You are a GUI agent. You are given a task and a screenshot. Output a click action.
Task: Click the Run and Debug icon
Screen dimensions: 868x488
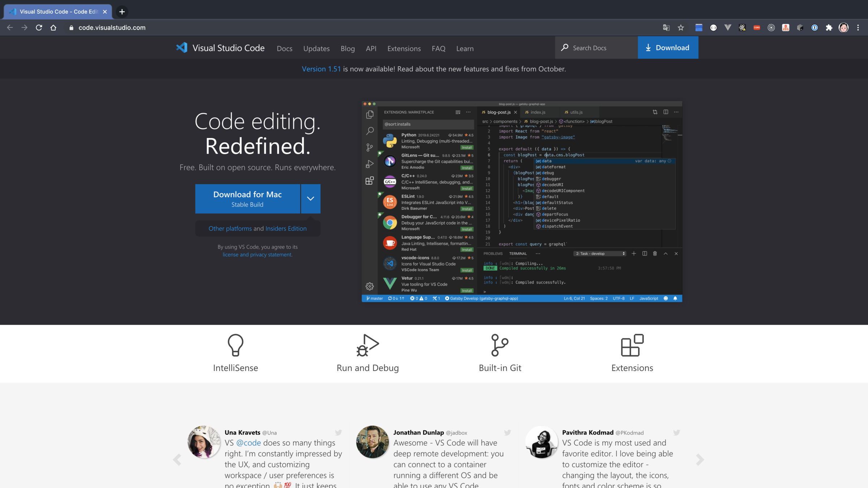367,345
